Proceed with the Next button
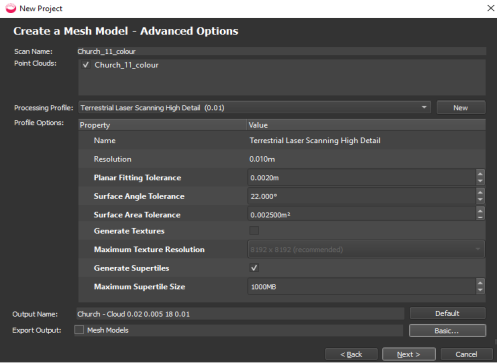497x363 pixels. [409, 354]
